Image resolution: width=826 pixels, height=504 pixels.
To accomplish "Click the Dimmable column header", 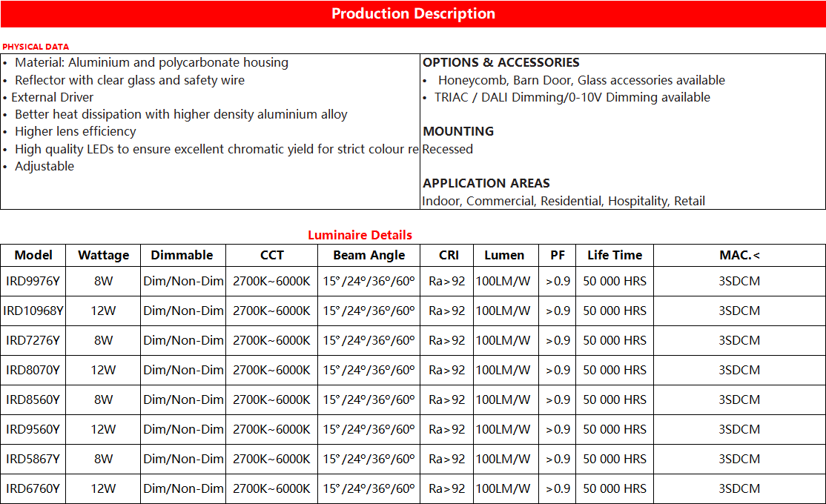I will tap(182, 255).
